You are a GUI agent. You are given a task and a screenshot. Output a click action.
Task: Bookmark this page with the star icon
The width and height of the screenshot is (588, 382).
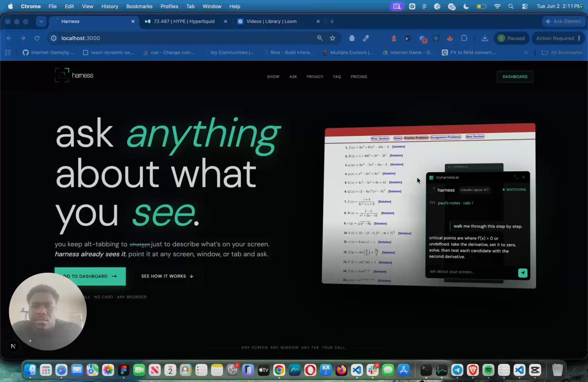click(333, 38)
